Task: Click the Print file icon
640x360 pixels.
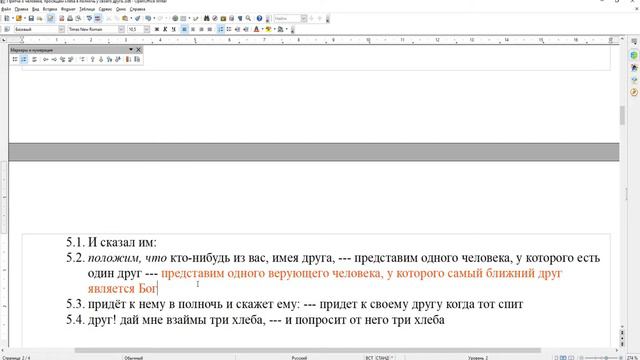Action: tap(70, 18)
